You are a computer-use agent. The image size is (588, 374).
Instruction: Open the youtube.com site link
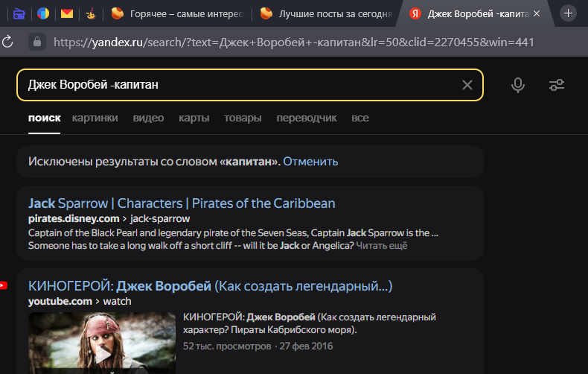(60, 301)
